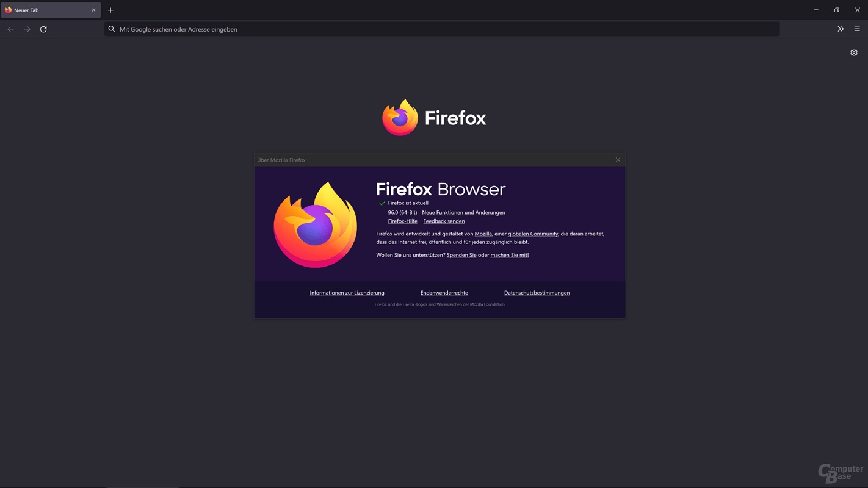Screen dimensions: 868x488
Task: Open the Firefox-Hilfe link
Action: click(402, 221)
